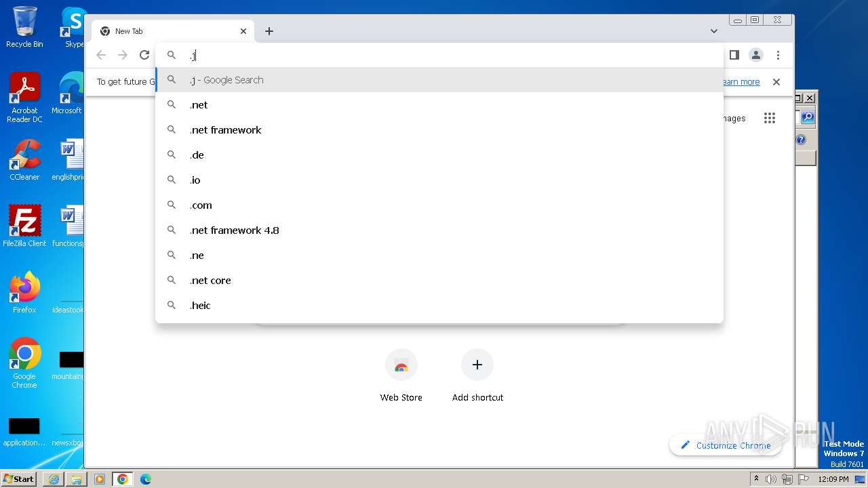Launch CCleaner from the desktop
The width and height of the screenshot is (868, 488).
[x=24, y=160]
